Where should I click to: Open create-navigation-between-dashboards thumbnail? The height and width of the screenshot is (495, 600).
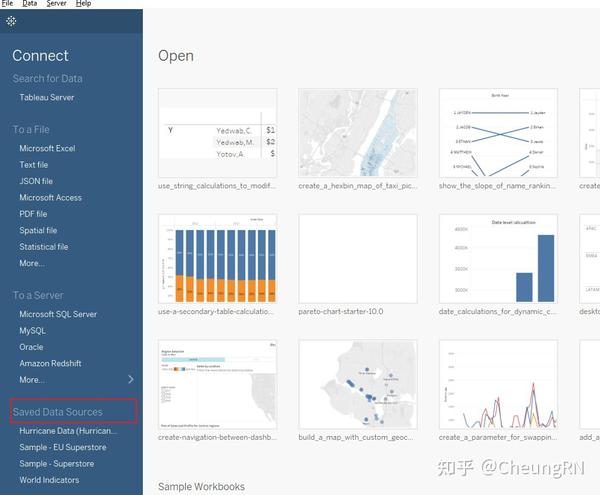coord(217,384)
